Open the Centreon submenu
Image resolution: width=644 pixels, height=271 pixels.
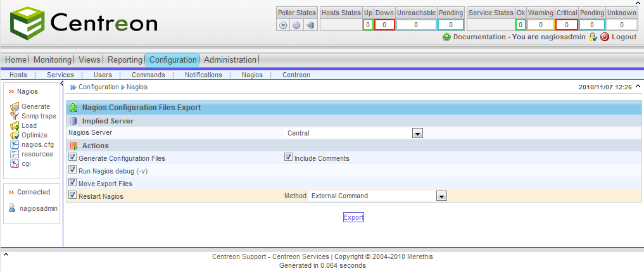(x=296, y=75)
